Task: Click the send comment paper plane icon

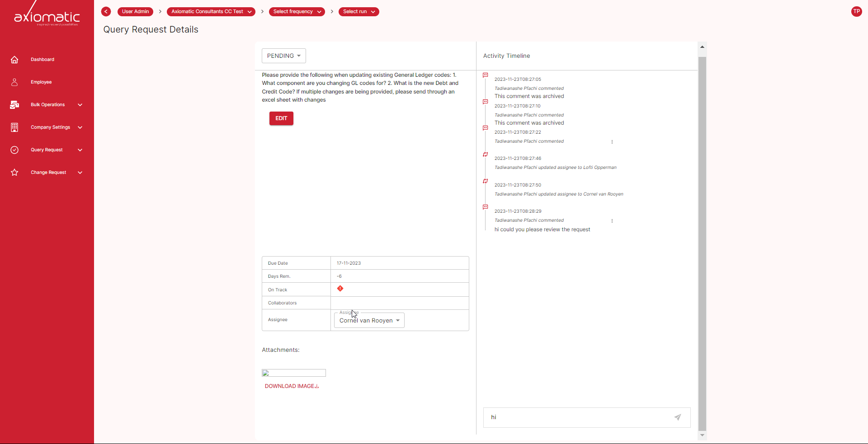Action: coord(678,417)
